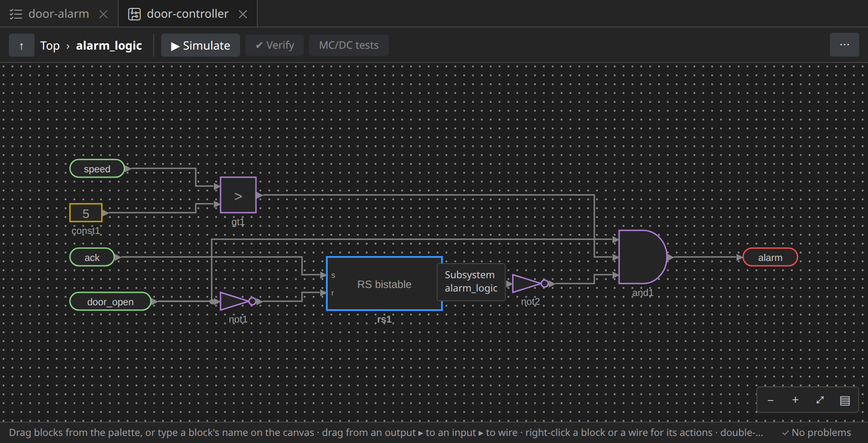Select the gt1 greater-than comparator block

coord(238,195)
